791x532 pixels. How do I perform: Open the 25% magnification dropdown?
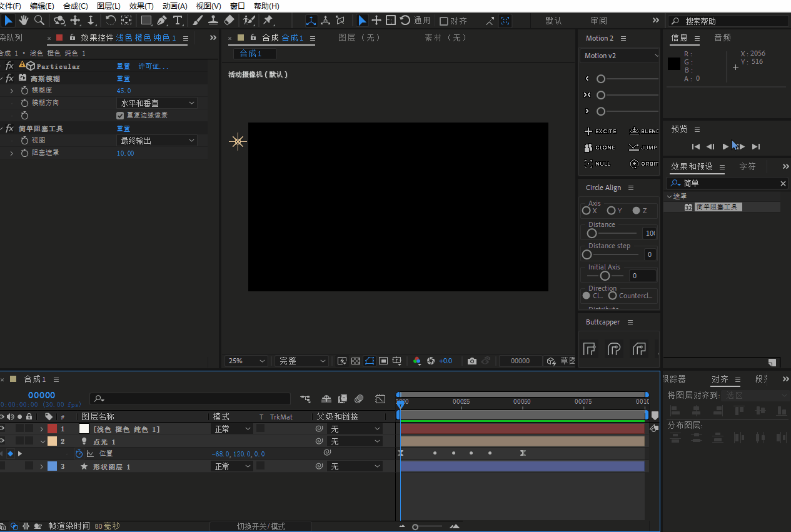point(246,361)
